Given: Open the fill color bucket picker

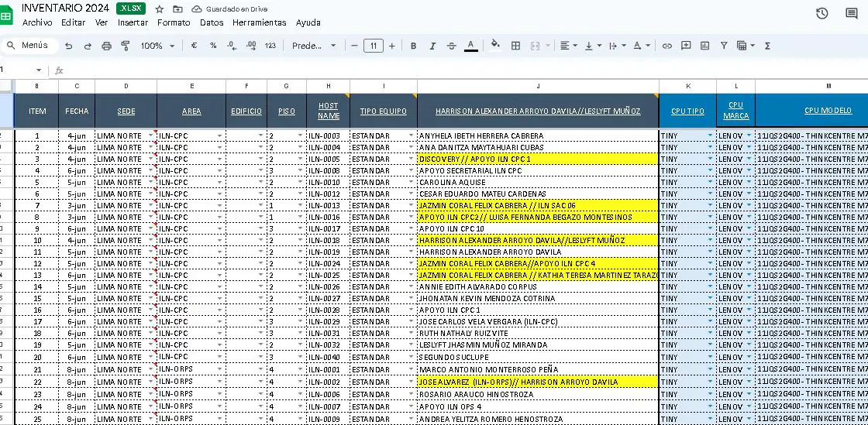Looking at the screenshot, I should tap(495, 46).
